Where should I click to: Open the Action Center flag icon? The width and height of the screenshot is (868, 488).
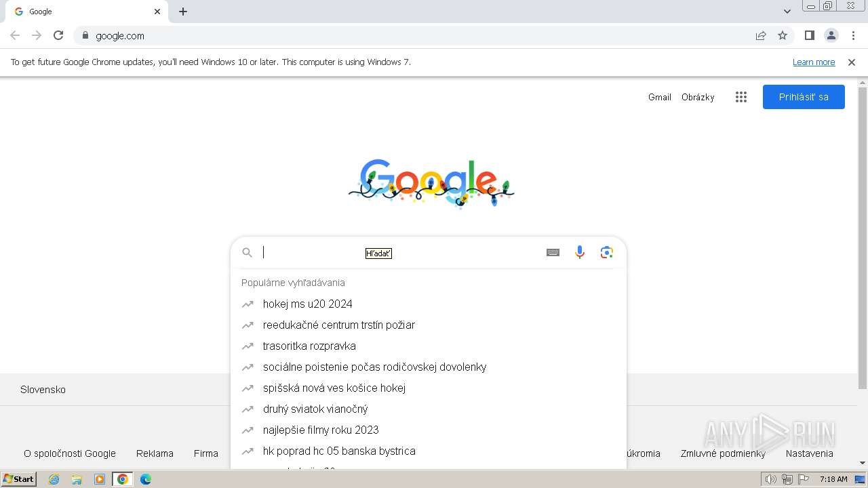point(804,479)
